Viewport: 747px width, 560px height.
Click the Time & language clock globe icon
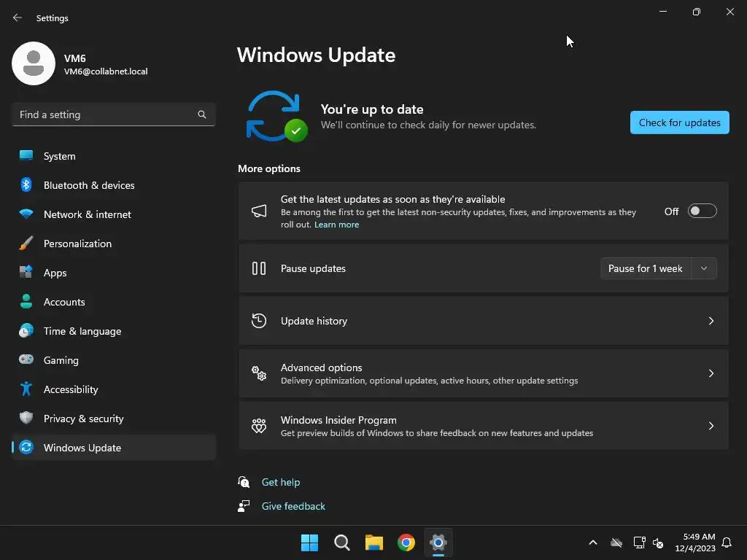pos(26,330)
